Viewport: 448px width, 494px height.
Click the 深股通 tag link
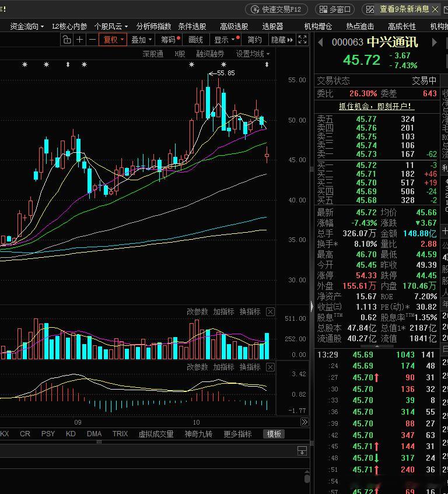[x=153, y=54]
